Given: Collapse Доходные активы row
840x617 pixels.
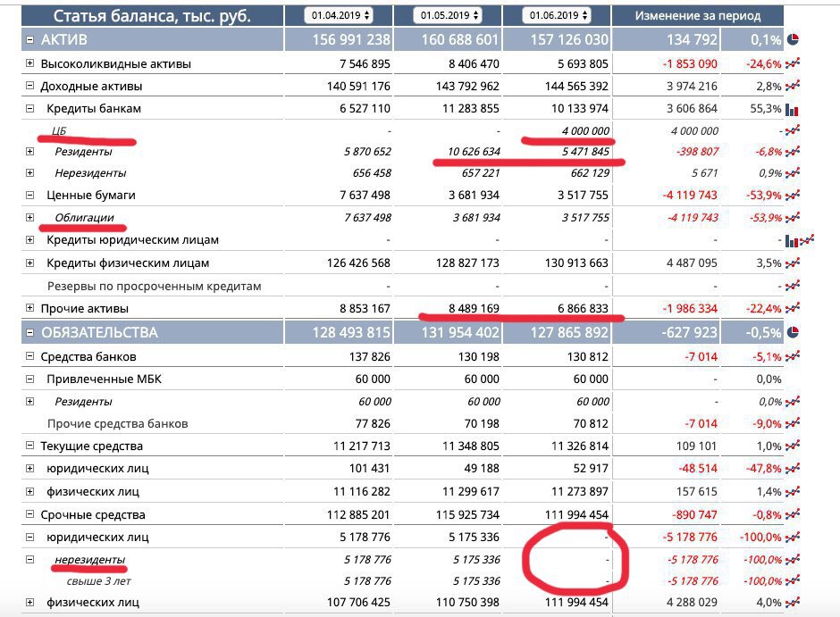Looking at the screenshot, I should [30, 86].
